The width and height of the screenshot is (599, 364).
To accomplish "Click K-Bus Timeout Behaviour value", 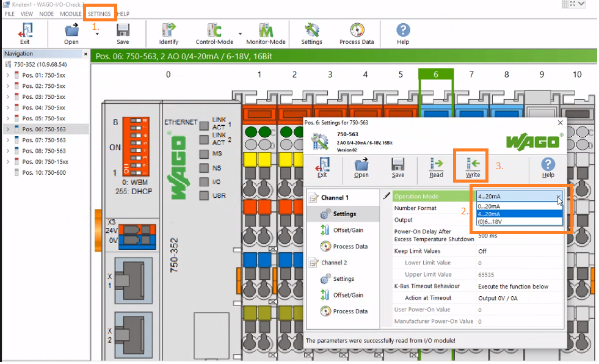I will coord(520,286).
